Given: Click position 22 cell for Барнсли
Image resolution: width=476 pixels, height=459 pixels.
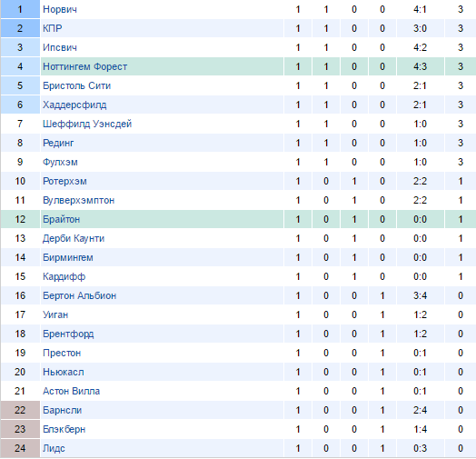Looking at the screenshot, I should coord(20,410).
